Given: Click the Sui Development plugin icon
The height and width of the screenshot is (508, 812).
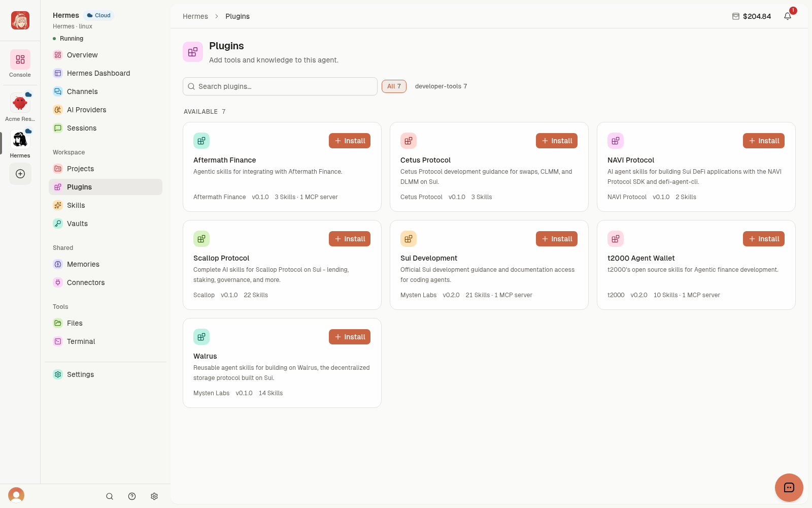Looking at the screenshot, I should point(409,239).
